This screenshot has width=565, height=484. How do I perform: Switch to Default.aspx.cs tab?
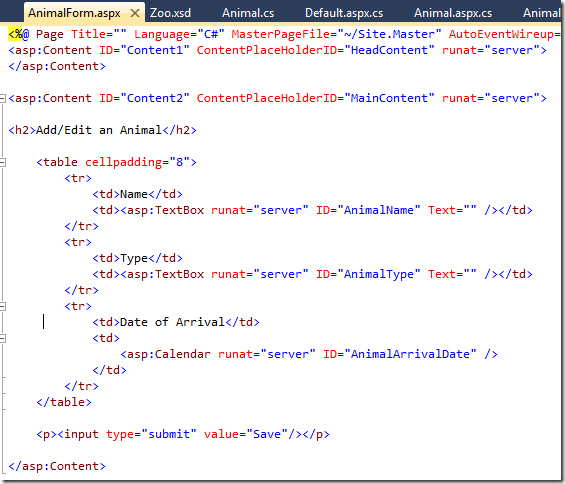344,13
